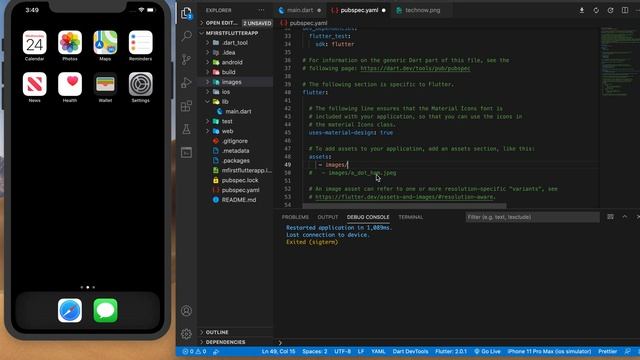Image resolution: width=640 pixels, height=360 pixels.
Task: Open the Terminal panel tab
Action: [411, 217]
